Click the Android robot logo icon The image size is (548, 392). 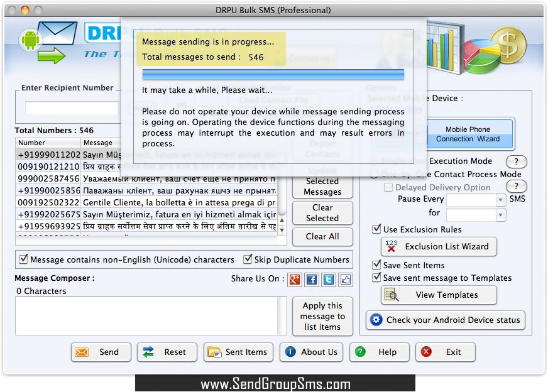coord(30,40)
